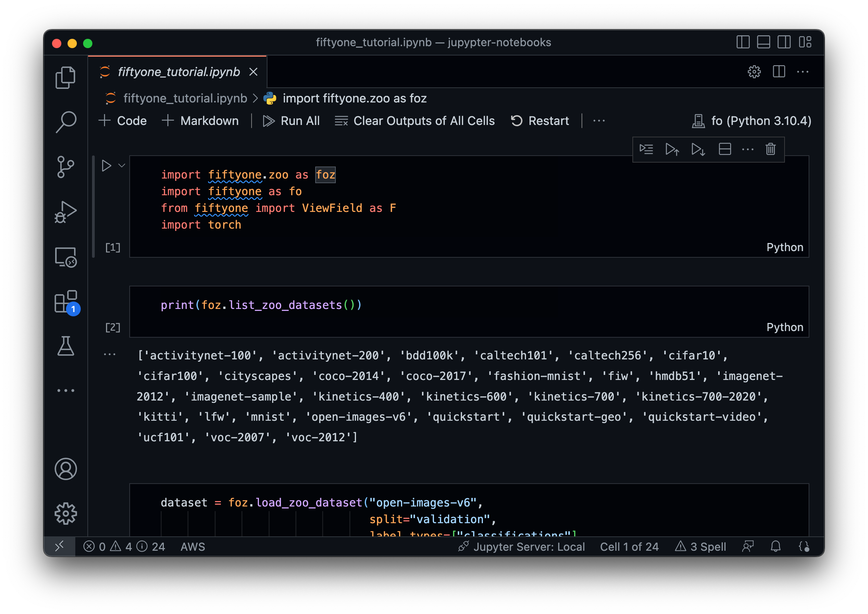Delete the first cell with trash icon
This screenshot has width=868, height=614.
(771, 149)
